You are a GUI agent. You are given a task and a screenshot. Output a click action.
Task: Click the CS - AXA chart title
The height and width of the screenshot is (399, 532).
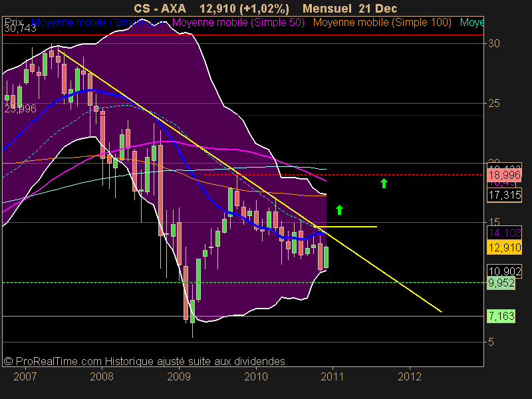160,9
